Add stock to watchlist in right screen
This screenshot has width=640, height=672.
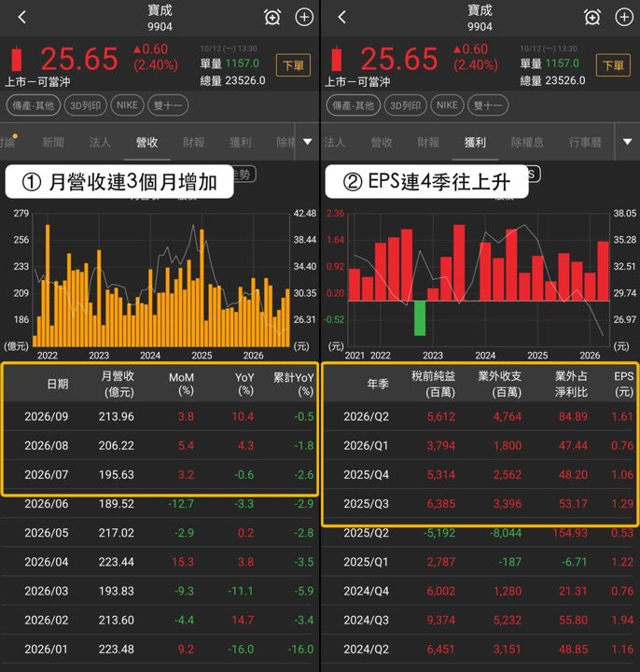624,18
